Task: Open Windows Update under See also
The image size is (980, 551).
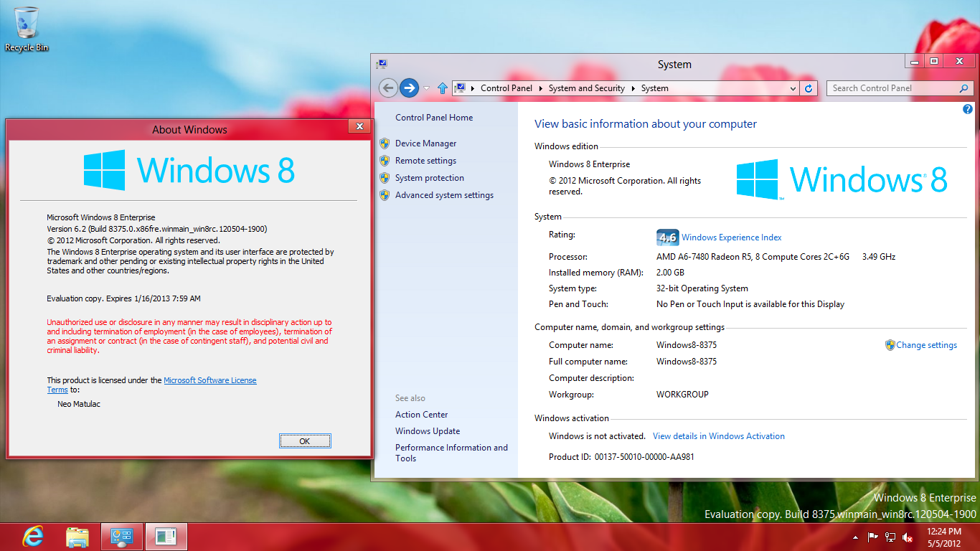Action: tap(428, 431)
